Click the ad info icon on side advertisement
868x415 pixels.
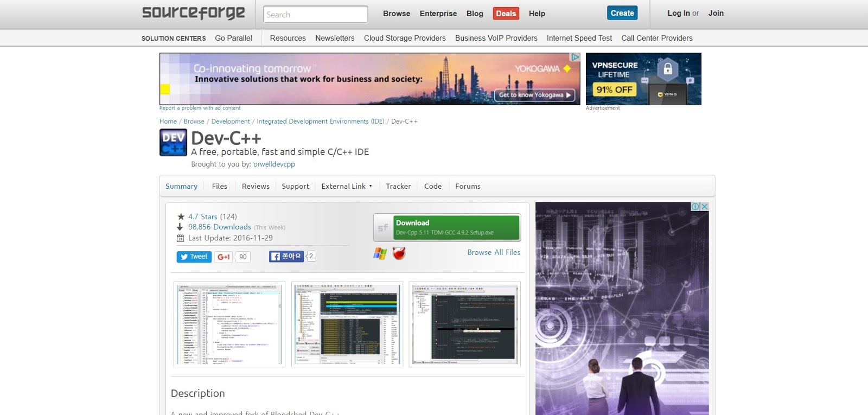(x=695, y=207)
